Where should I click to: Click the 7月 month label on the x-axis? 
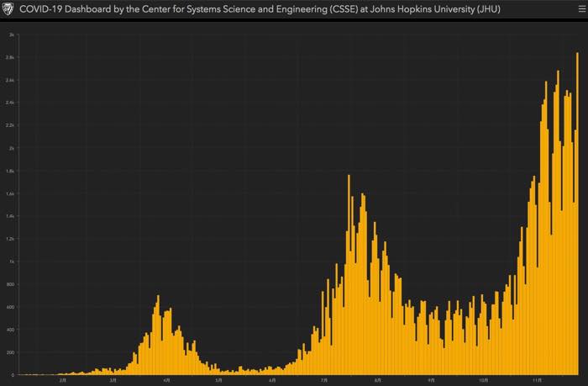(324, 381)
